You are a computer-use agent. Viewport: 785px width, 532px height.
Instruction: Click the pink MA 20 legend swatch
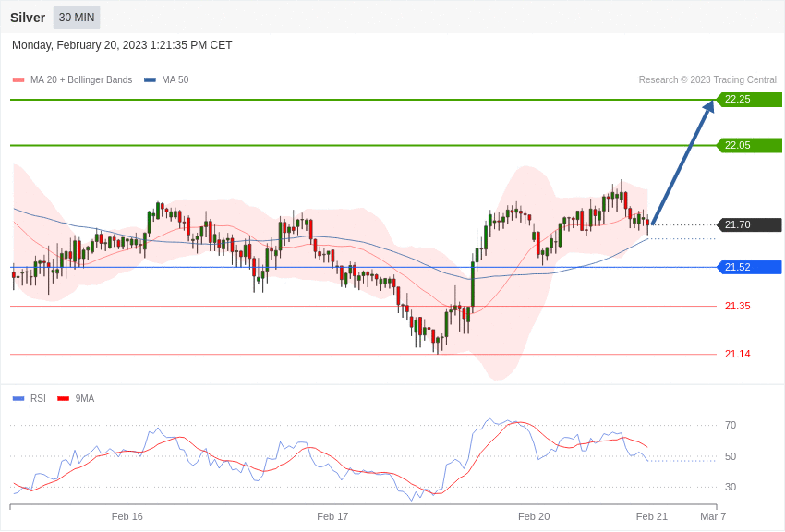18,80
